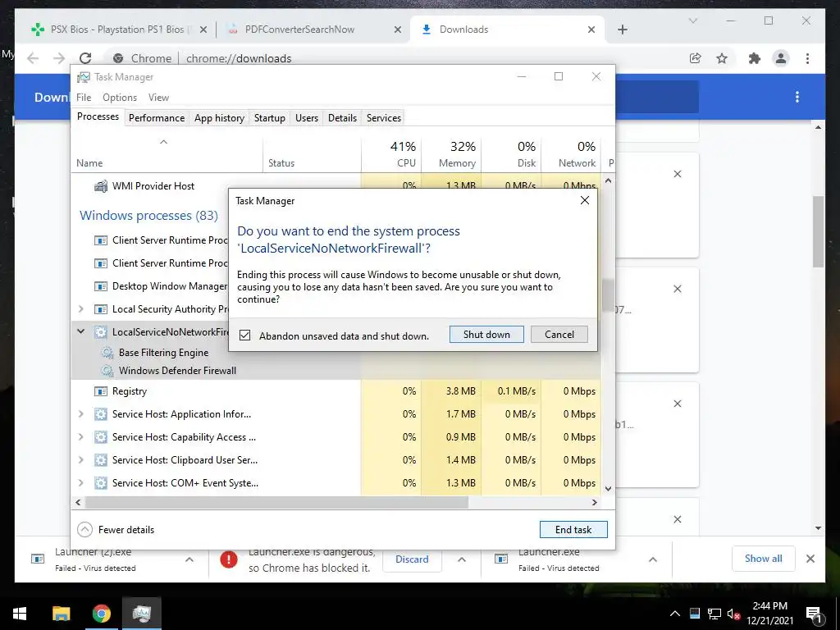Open options arrow for failed Launcher.exe download
840x630 pixels.
pos(652,559)
